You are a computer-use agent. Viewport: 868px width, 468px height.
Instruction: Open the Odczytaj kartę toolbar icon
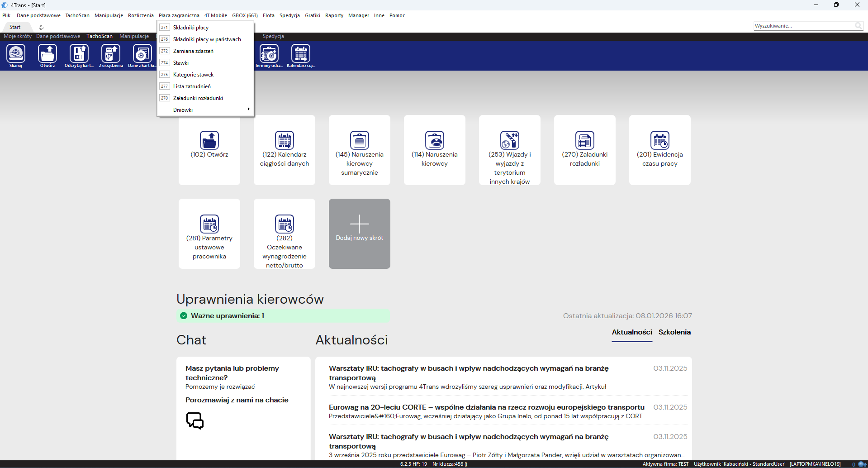pos(79,56)
